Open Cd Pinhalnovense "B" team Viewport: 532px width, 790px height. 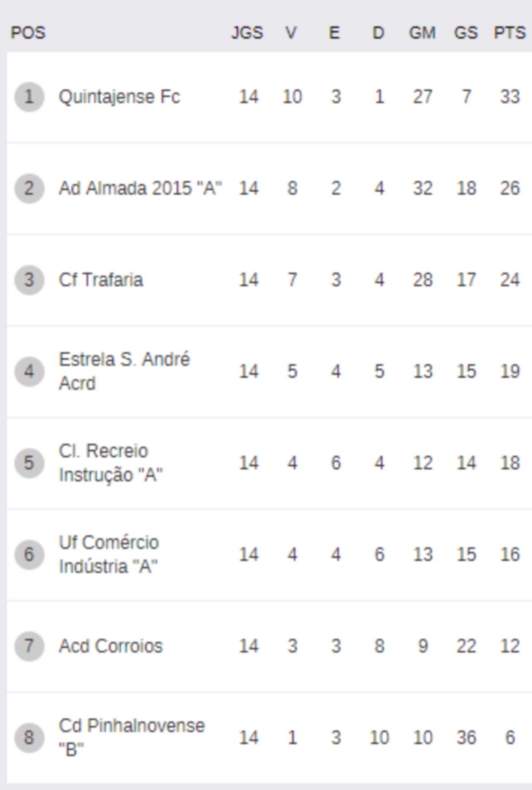tap(132, 738)
